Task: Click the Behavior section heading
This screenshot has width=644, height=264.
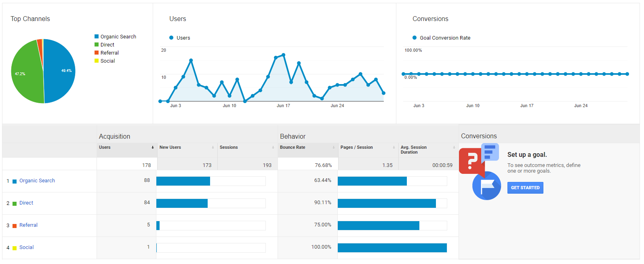Action: [293, 137]
